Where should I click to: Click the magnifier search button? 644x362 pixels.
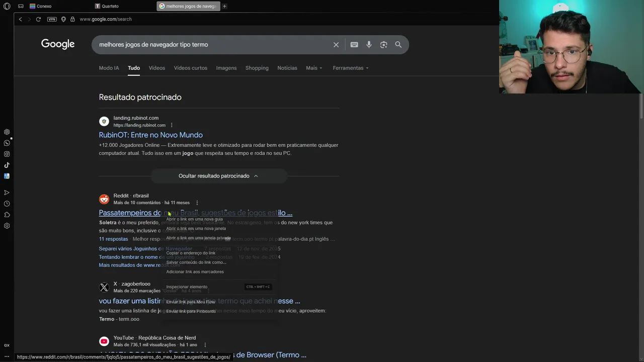(x=398, y=45)
